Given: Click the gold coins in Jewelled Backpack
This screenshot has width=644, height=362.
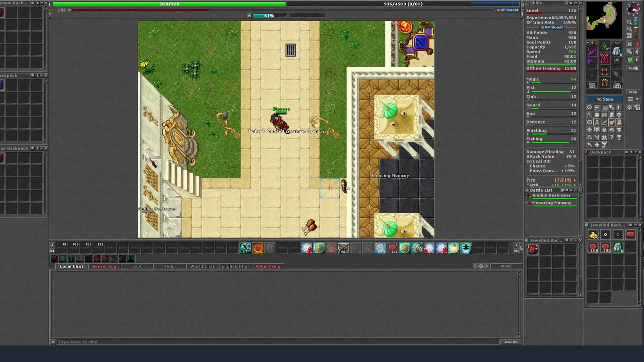Looking at the screenshot, I should (593, 235).
